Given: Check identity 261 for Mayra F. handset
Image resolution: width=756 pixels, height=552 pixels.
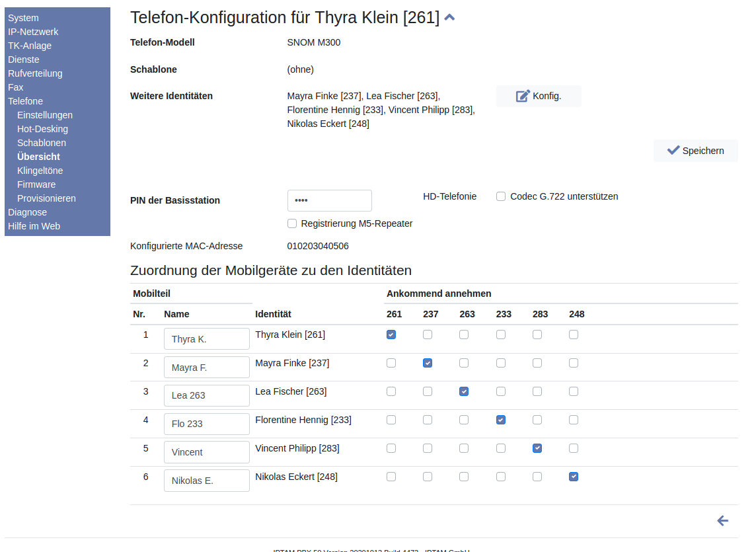Looking at the screenshot, I should 391,363.
